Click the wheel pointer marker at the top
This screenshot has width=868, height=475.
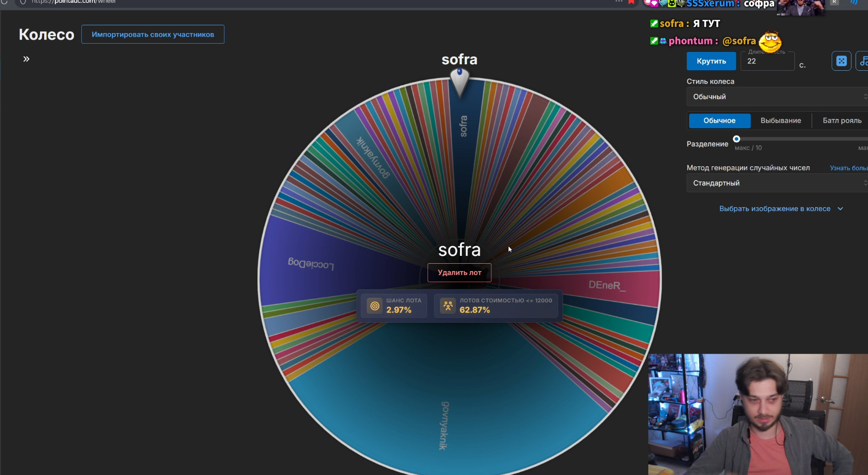[x=459, y=83]
